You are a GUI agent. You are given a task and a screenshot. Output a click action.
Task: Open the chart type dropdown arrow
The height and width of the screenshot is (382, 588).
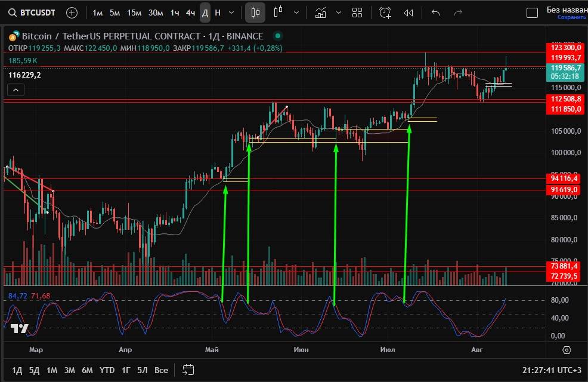tap(296, 13)
